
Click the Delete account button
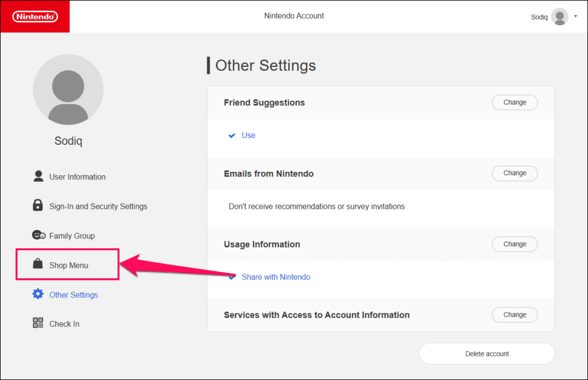(486, 354)
